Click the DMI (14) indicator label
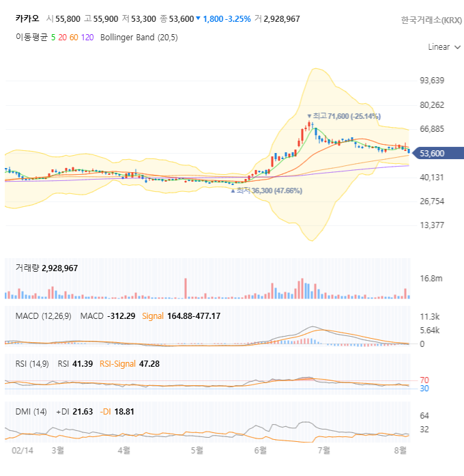Image resolution: width=464 pixels, height=476 pixels. click(x=31, y=412)
